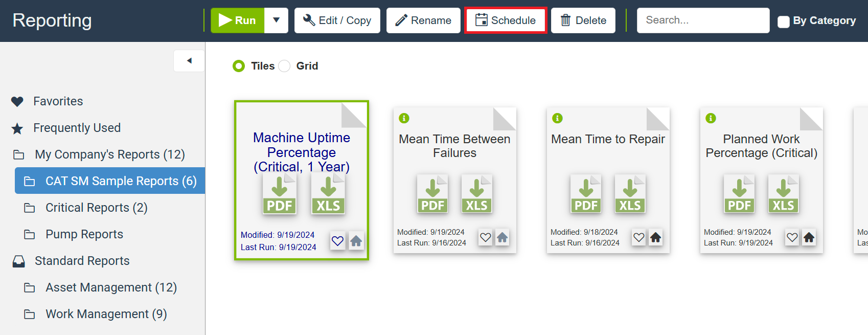868x335 pixels.
Task: Open the Run button dropdown arrow
Action: tap(276, 20)
